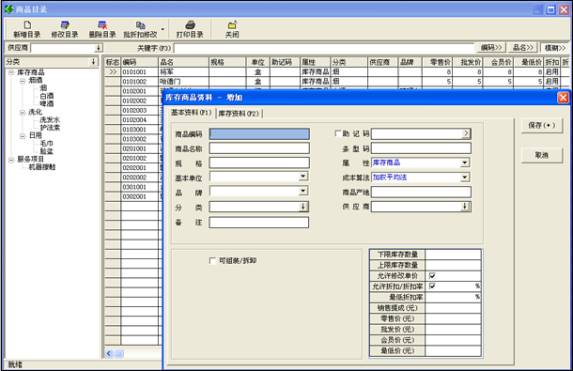
Task: Focus the 条型码 input field
Action: pyautogui.click(x=421, y=148)
